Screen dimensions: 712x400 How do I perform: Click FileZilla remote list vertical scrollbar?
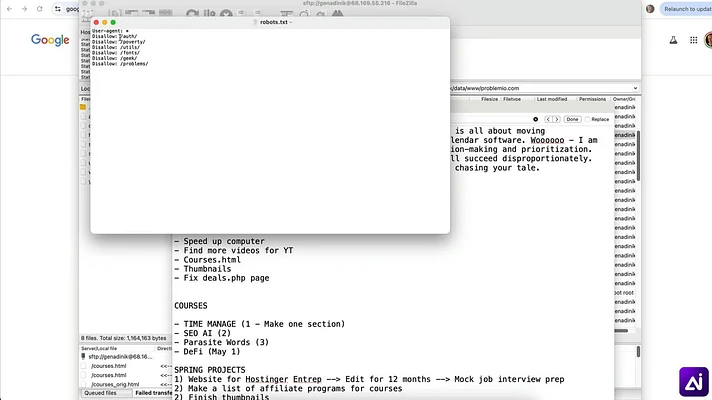pyautogui.click(x=638, y=156)
